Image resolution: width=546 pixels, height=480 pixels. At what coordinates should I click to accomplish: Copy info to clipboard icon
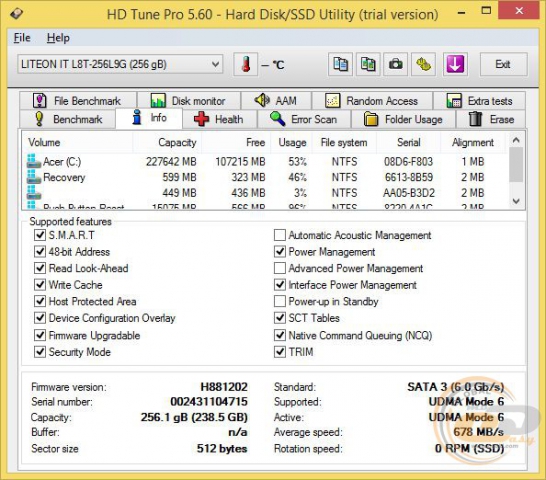tap(340, 64)
